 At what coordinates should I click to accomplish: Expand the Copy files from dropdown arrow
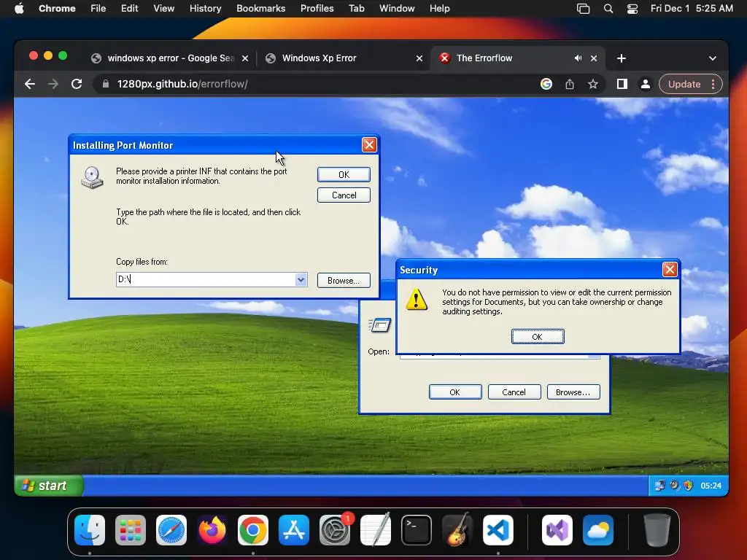(301, 279)
